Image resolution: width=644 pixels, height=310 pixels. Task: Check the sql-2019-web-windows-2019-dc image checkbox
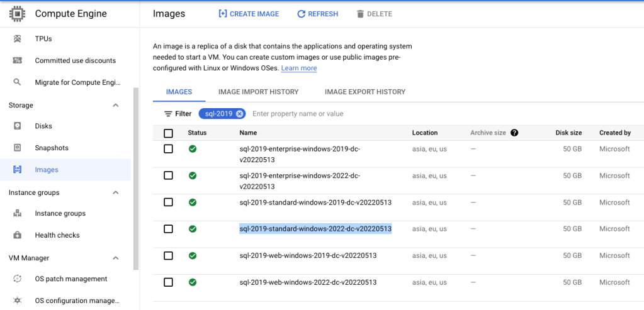168,256
